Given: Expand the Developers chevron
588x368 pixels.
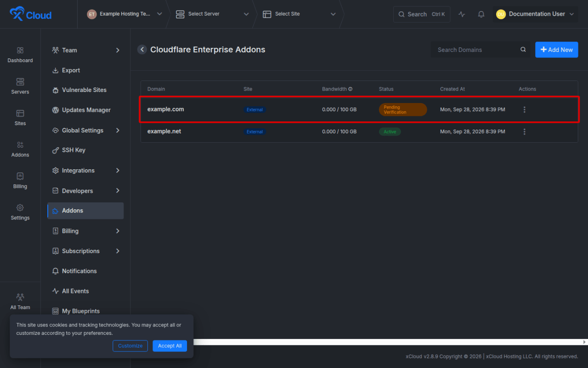Looking at the screenshot, I should (118, 190).
